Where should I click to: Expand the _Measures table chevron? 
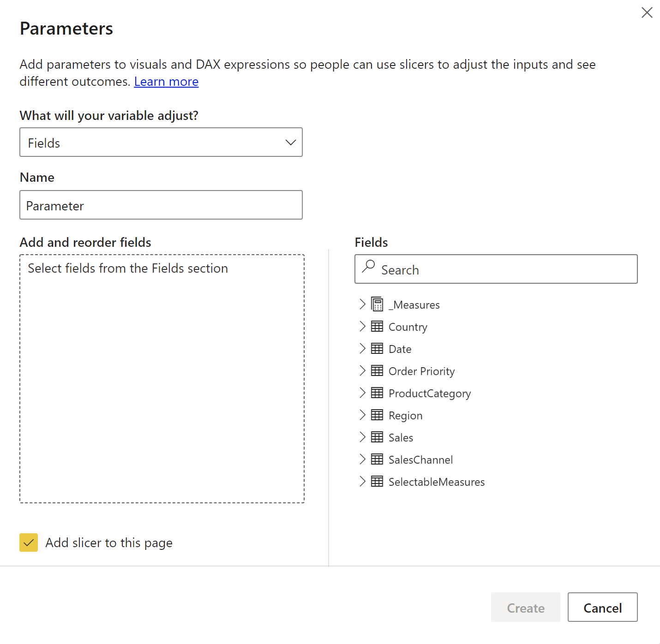[x=362, y=304]
